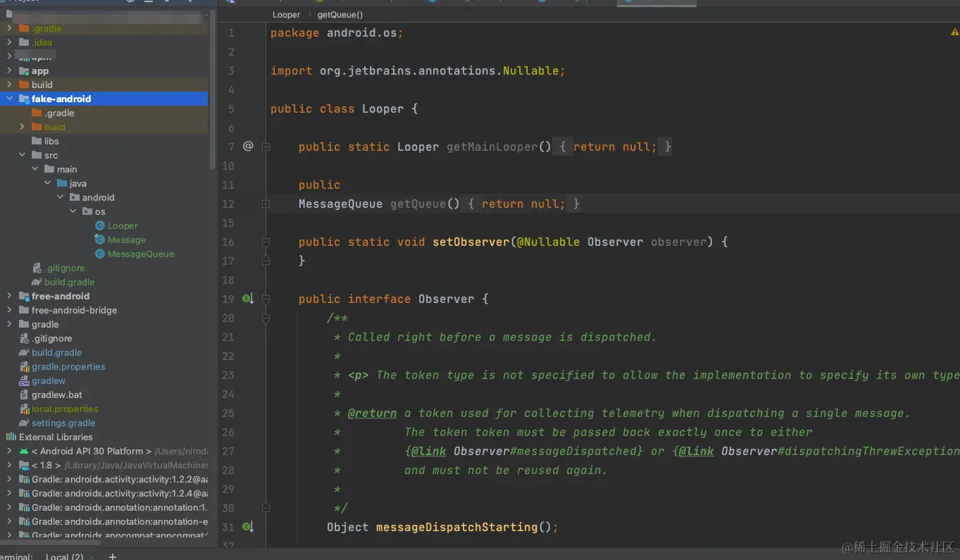Click the implemented-method gutter icon on line 31
The height and width of the screenshot is (560, 960).
(248, 527)
